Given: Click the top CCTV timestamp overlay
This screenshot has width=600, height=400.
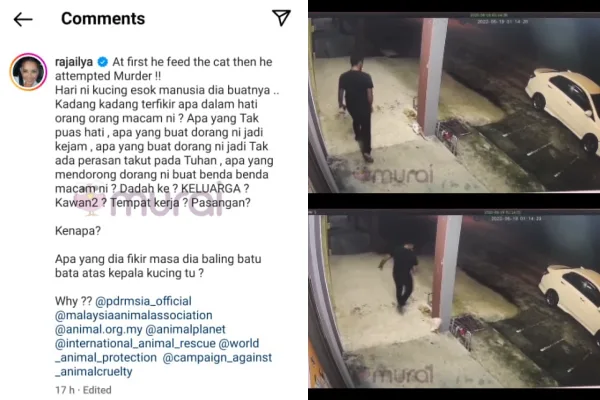Looking at the screenshot, I should (502, 22).
